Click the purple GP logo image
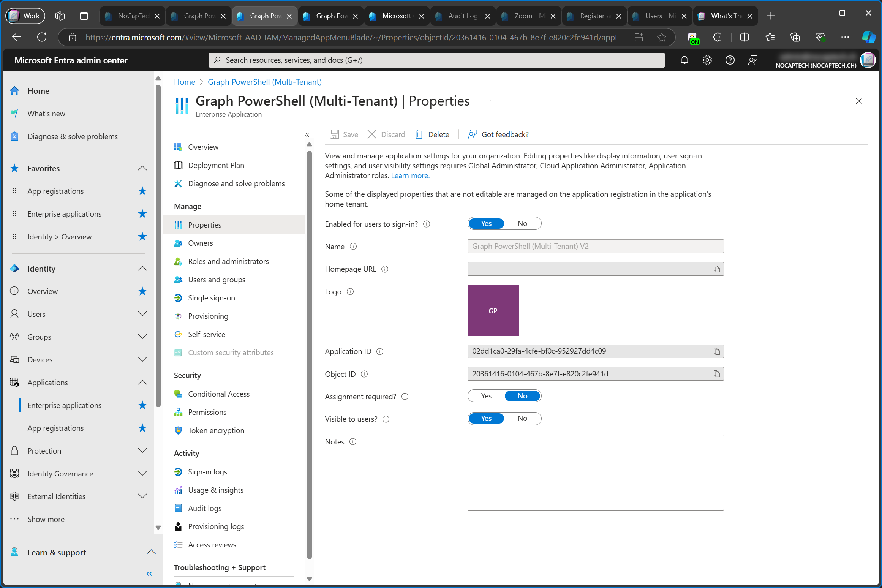882x588 pixels. 493,310
